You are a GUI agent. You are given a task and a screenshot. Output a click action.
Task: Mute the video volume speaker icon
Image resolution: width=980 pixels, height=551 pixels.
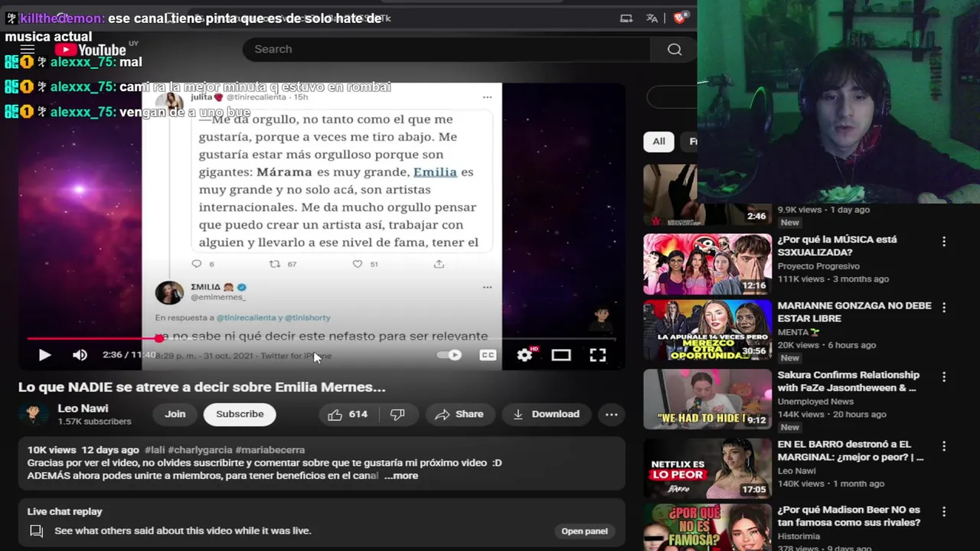point(80,355)
